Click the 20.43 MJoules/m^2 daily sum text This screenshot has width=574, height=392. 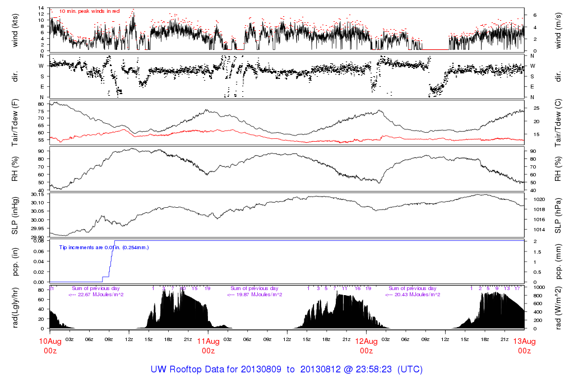(x=412, y=295)
